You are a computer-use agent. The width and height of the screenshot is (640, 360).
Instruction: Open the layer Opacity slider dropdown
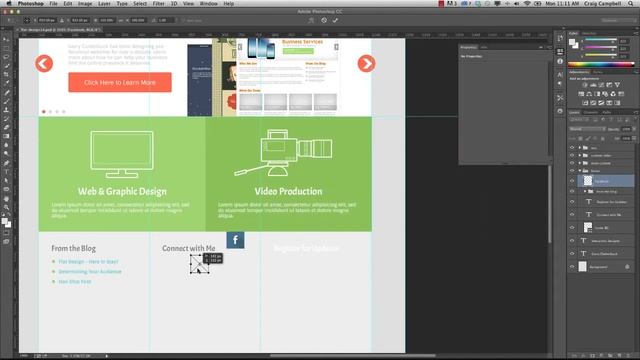click(634, 129)
